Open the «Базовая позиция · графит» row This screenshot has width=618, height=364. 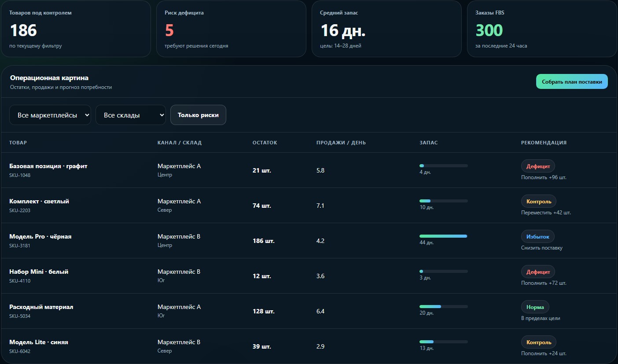click(309, 170)
